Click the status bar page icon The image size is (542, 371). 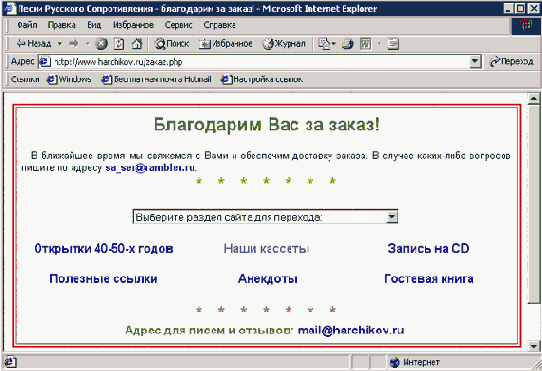click(x=9, y=362)
